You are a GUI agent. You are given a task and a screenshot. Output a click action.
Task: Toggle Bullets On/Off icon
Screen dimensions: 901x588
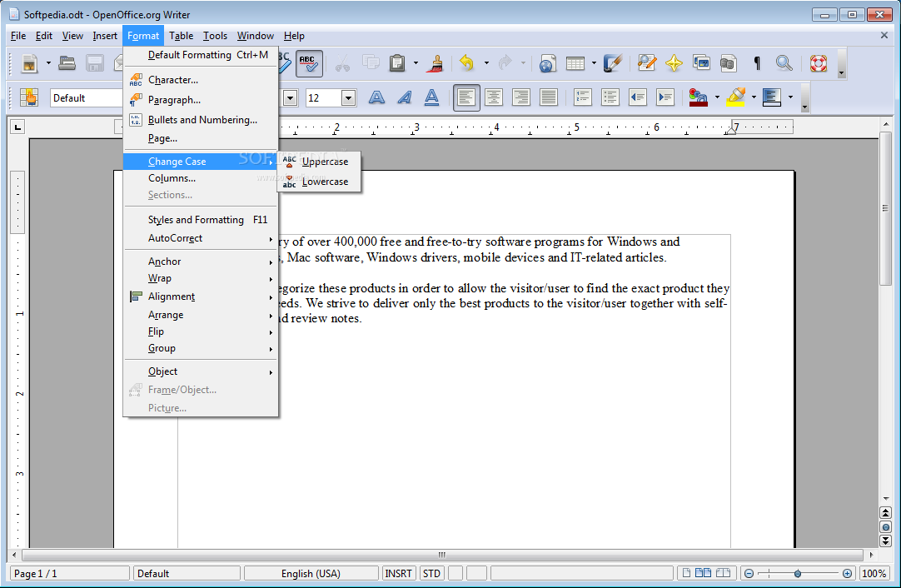point(610,97)
